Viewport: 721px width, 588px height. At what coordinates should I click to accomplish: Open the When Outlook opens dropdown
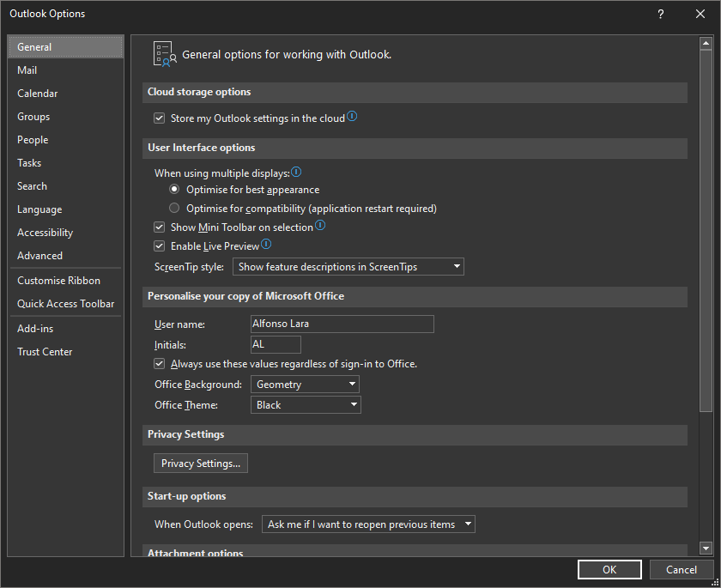[368, 524]
